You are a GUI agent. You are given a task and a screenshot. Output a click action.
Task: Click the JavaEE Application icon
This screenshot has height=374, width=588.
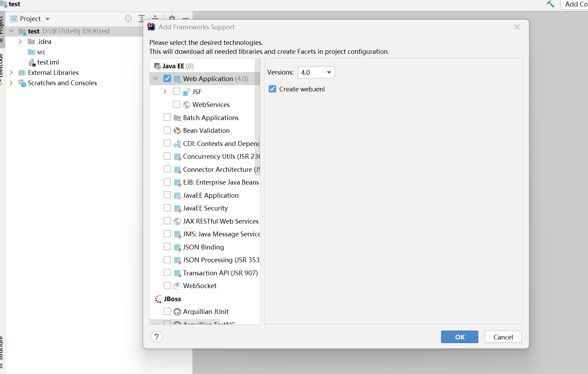click(177, 196)
